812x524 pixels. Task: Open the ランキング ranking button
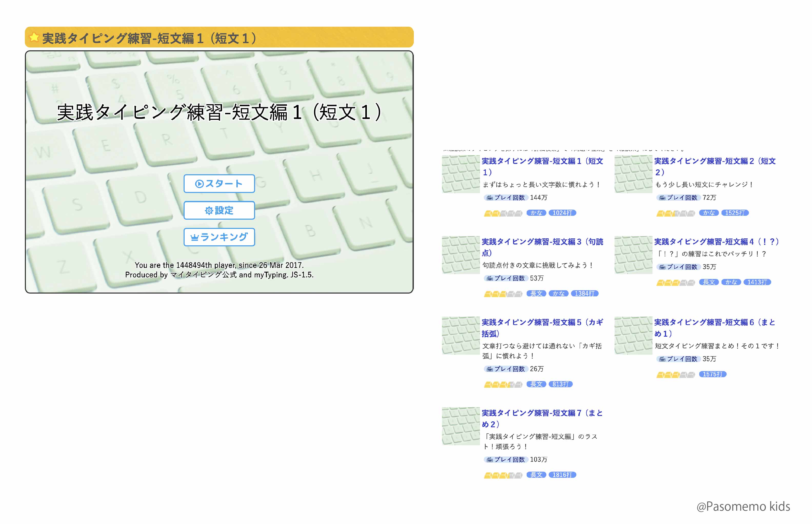(219, 237)
